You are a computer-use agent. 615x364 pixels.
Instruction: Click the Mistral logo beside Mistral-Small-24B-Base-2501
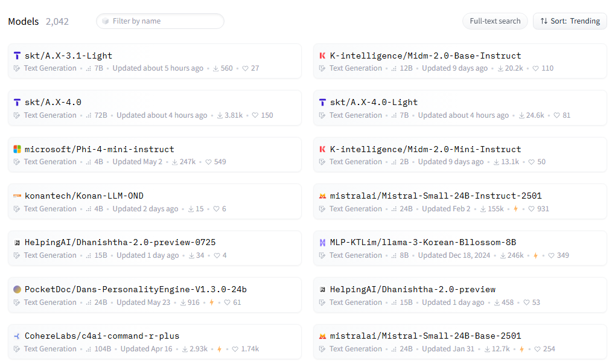click(x=322, y=336)
